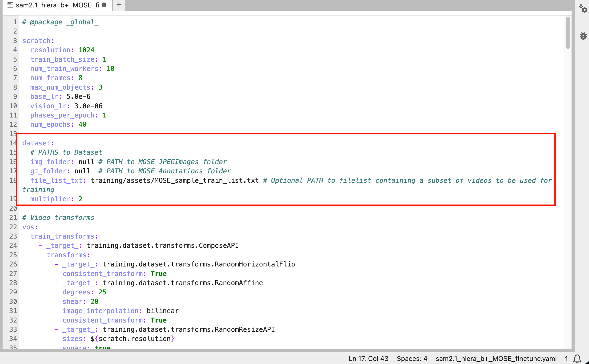Open the Spaces: 4 indentation menu
589x364 pixels.
tap(412, 359)
